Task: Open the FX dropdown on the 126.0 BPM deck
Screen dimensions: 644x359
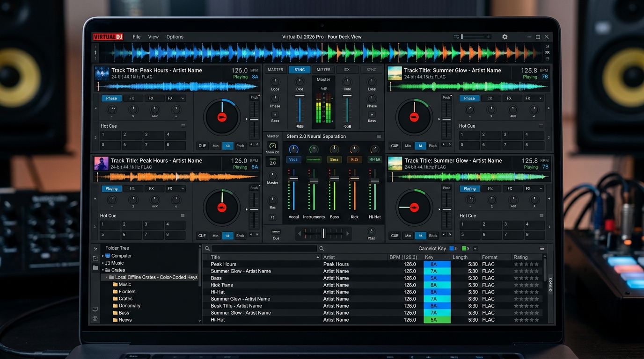Action: pyautogui.click(x=176, y=188)
